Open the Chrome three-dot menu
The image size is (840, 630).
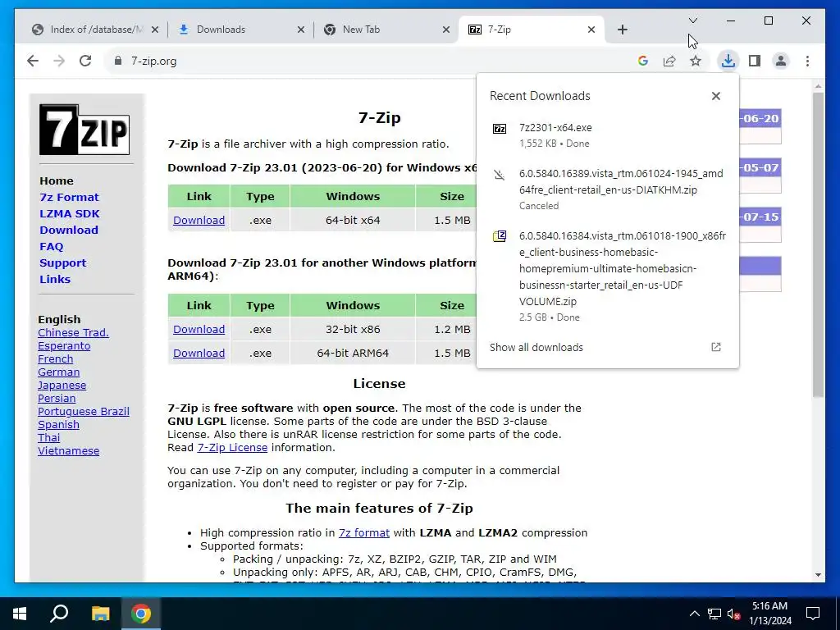(807, 61)
